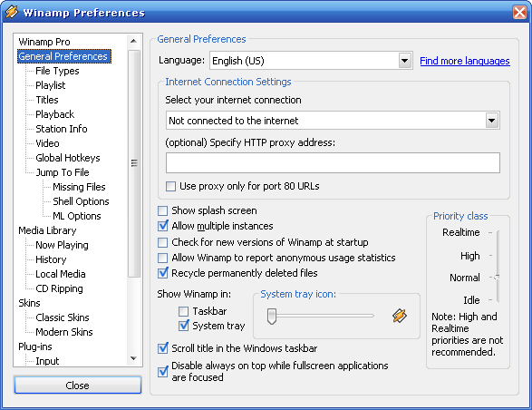Viewport: 532px width, 410px height.
Task: Open Classic Skins page
Action: coord(63,317)
